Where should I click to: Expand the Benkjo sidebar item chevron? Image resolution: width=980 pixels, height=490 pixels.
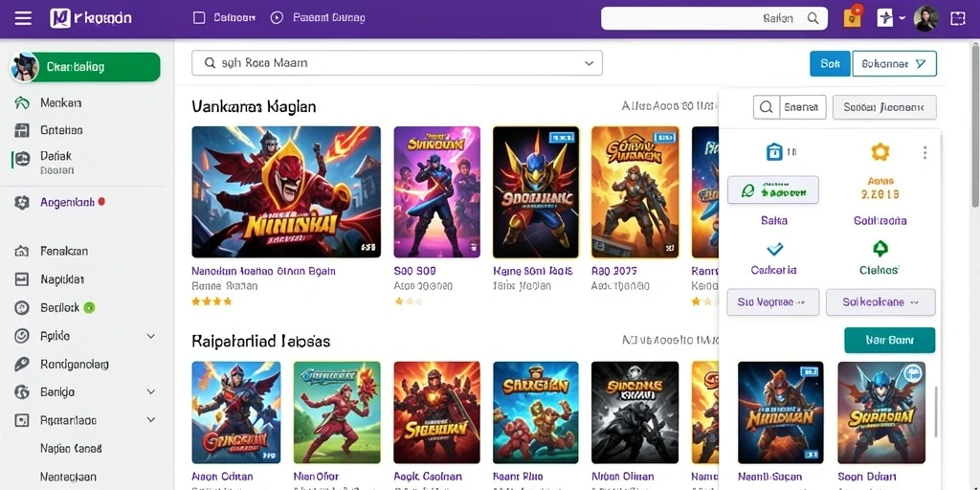pyautogui.click(x=150, y=391)
